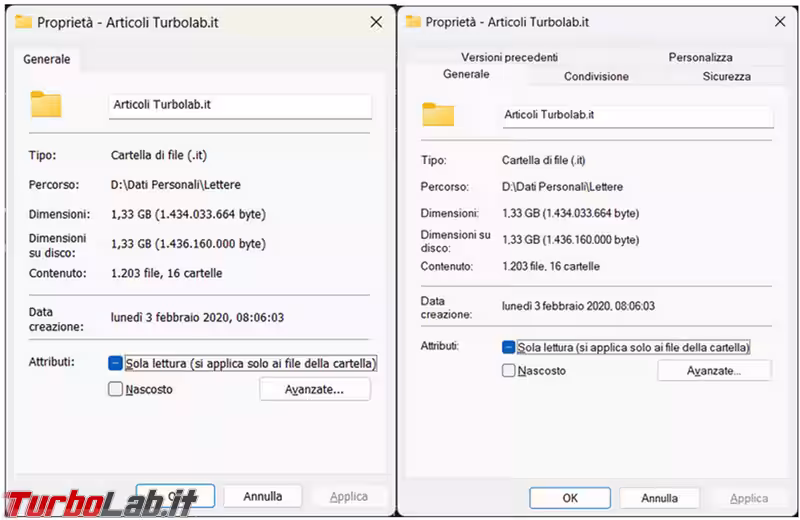Click path 'D:\Dati Personali\Lettere' in right window
The height and width of the screenshot is (520, 800).
(x=562, y=187)
